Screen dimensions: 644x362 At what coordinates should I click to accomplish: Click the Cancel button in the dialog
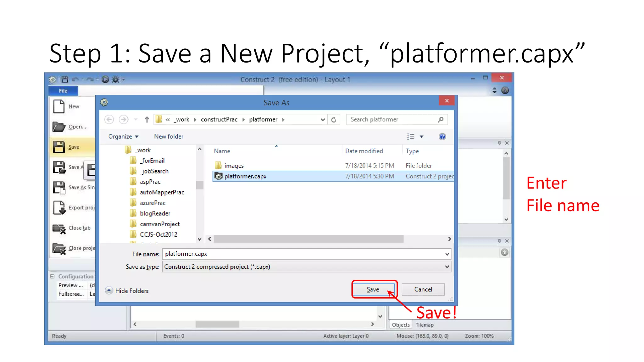[x=423, y=289]
